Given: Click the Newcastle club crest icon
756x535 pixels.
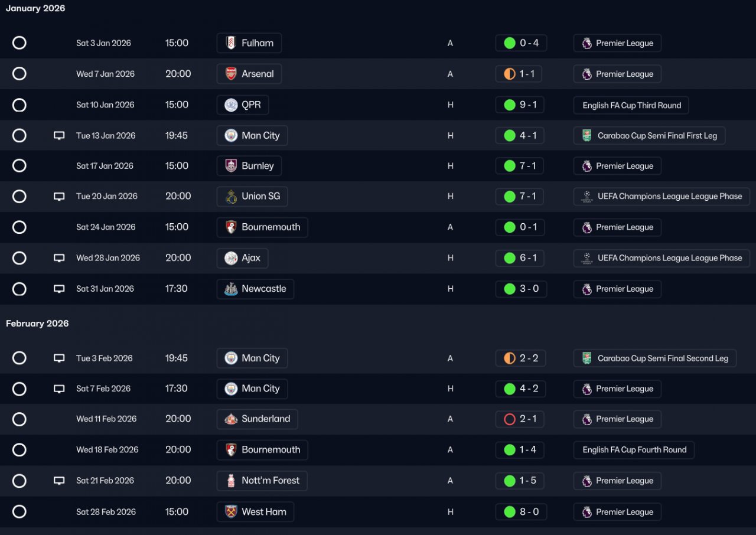Looking at the screenshot, I should [x=231, y=289].
